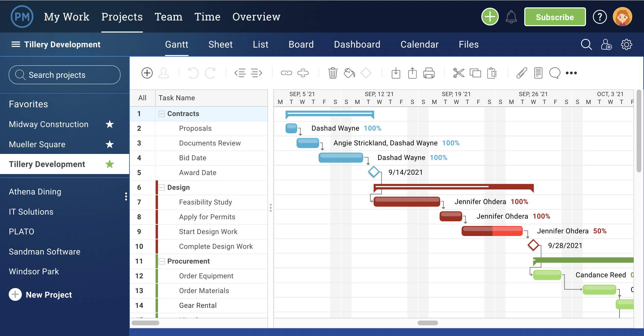Click the indent task icon
The image size is (644, 336).
coord(257,73)
